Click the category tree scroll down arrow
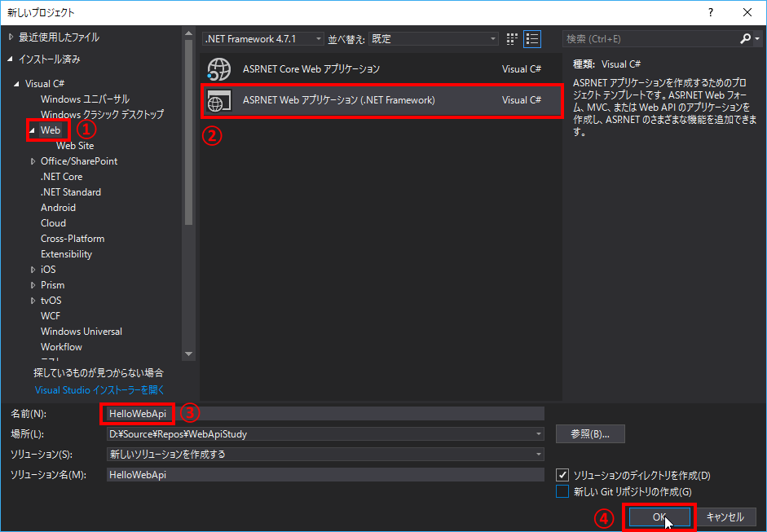This screenshot has height=532, width=767. (x=189, y=354)
